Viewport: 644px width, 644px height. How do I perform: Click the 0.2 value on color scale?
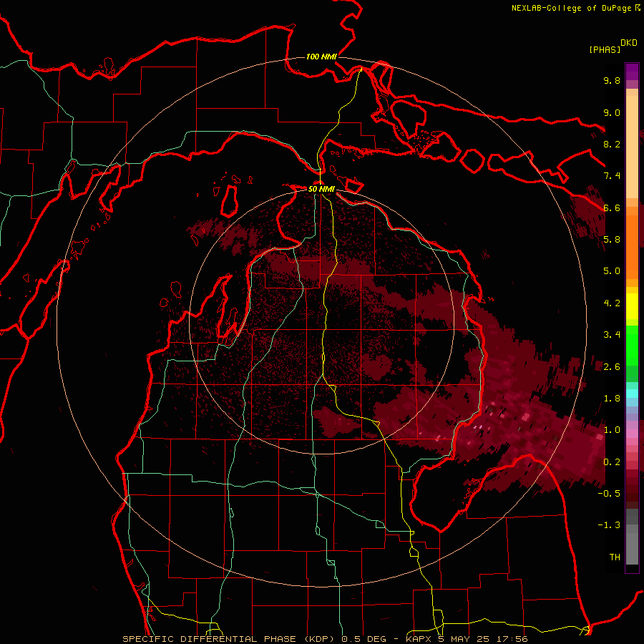[x=612, y=462]
